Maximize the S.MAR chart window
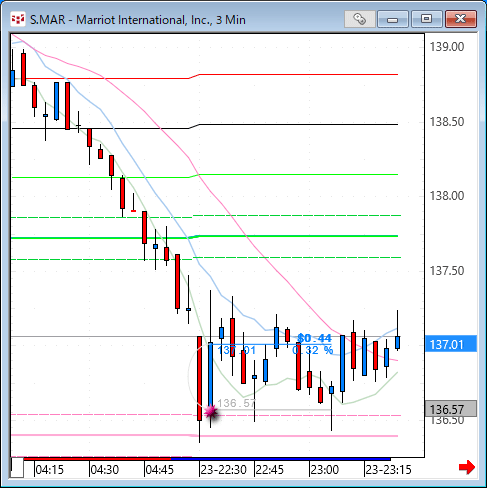487x488 pixels. (426, 19)
